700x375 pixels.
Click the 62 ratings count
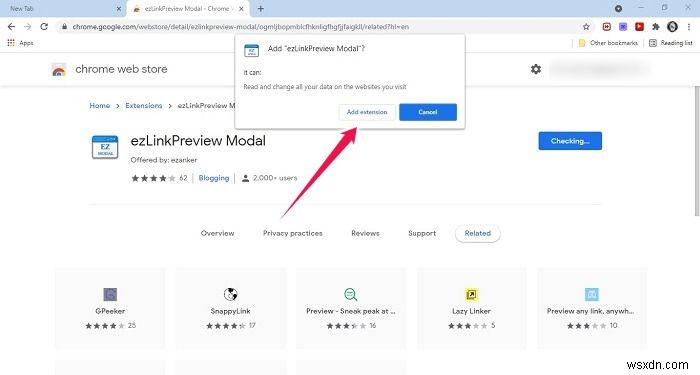183,178
